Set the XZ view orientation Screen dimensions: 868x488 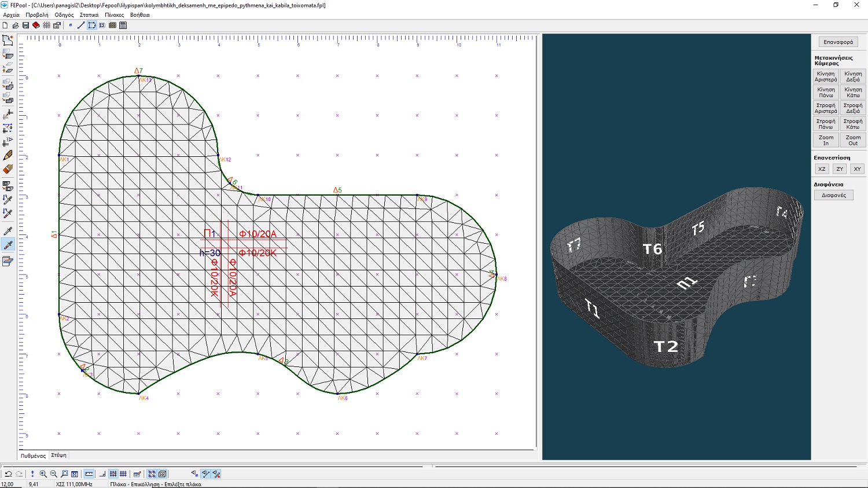pos(822,169)
